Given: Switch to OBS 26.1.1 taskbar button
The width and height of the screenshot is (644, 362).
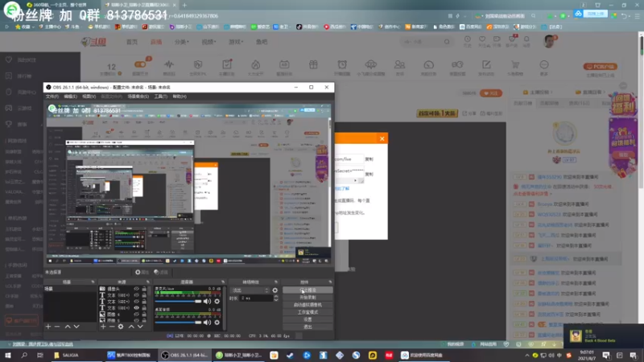Looking at the screenshot, I should click(x=184, y=355).
